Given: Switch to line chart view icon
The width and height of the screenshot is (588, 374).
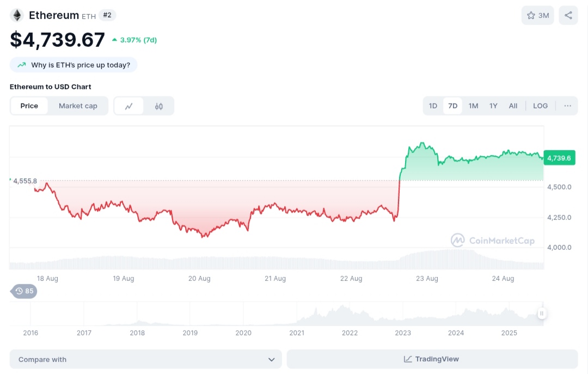Looking at the screenshot, I should pyautogui.click(x=128, y=106).
